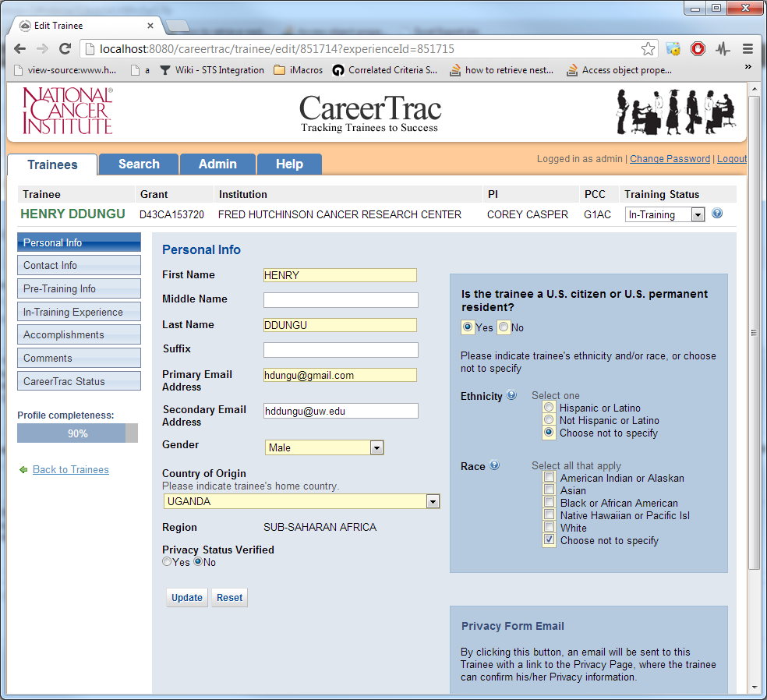Switch to the Trainees tab
Image resolution: width=767 pixels, height=700 pixels.
(x=52, y=164)
